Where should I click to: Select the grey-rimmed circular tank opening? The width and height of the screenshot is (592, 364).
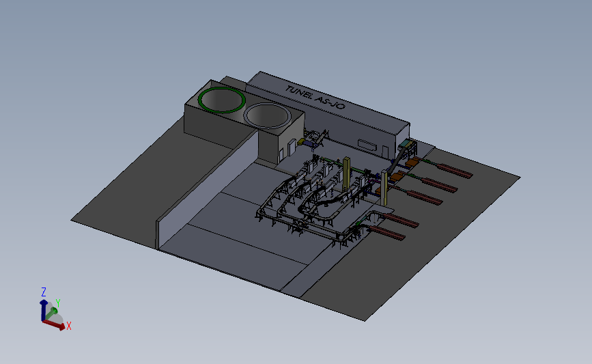(x=267, y=116)
